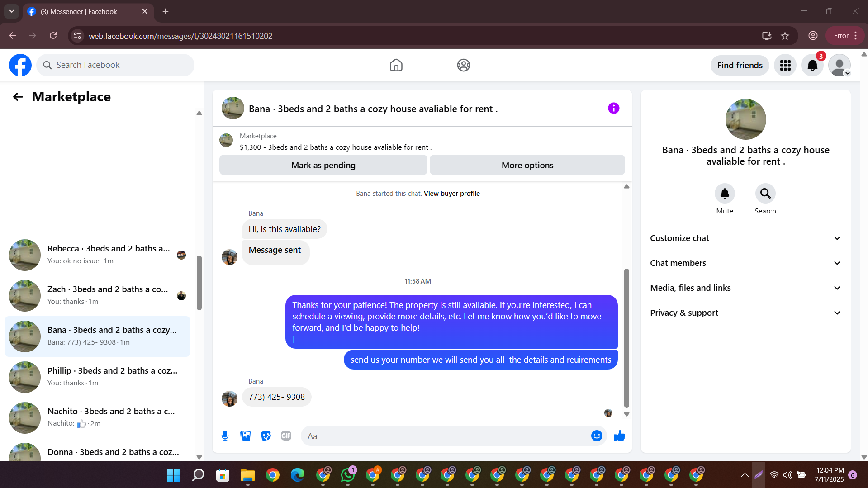Screen dimensions: 868x488
Task: Open the Windows Start menu
Action: click(x=173, y=475)
